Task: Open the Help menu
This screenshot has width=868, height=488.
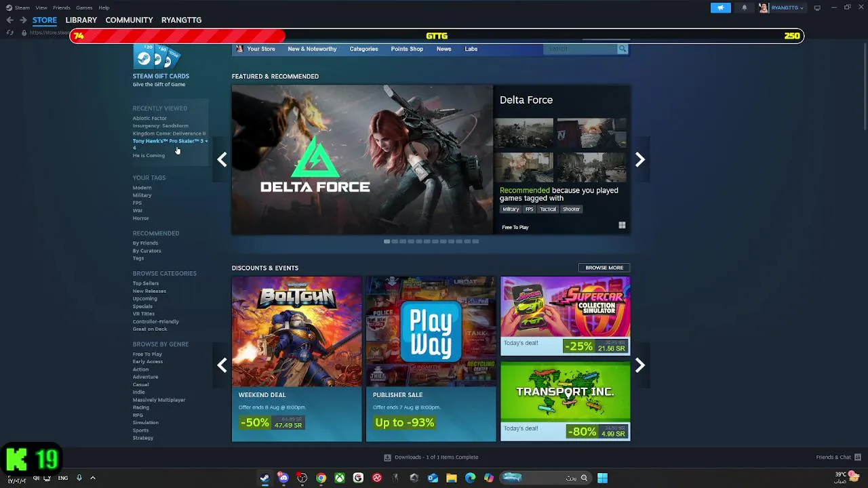Action: 104,7
